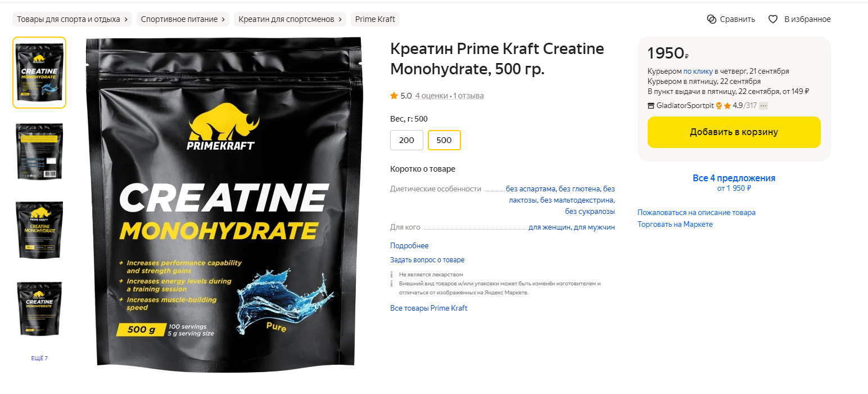Click the orange rating star icon
868x394 pixels.
pos(394,96)
